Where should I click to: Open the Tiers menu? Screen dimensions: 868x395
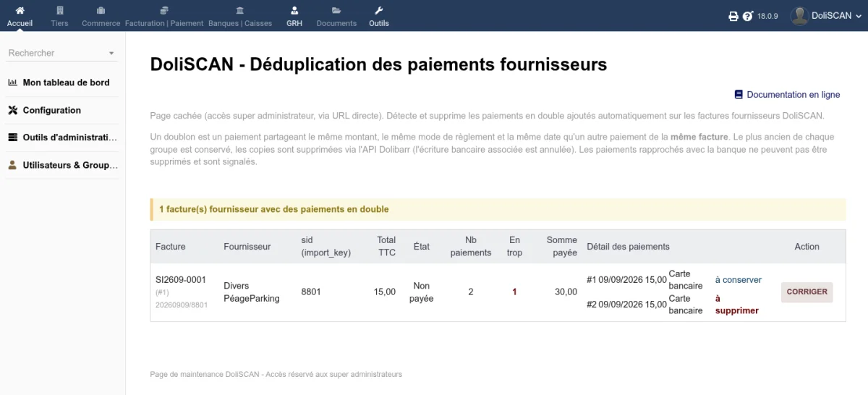(59, 16)
